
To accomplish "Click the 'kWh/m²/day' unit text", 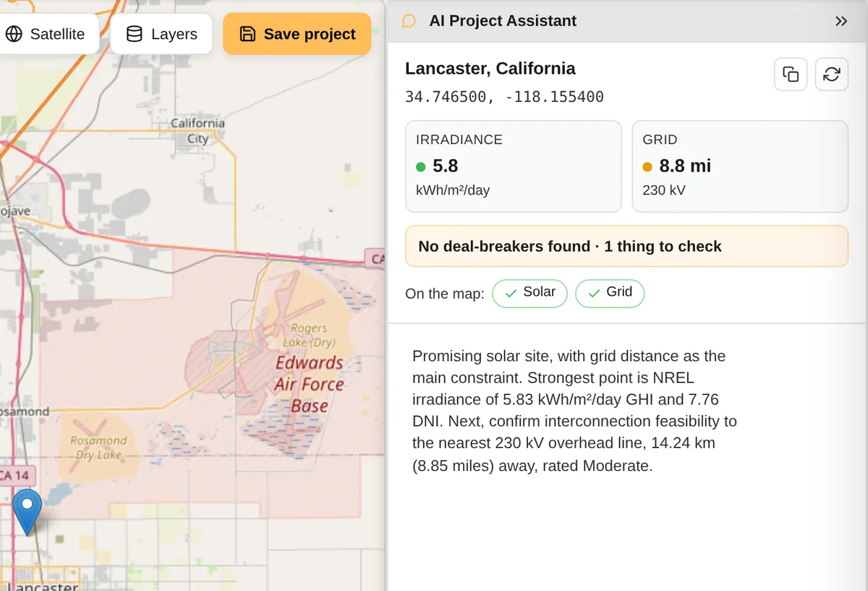I will pyautogui.click(x=453, y=191).
